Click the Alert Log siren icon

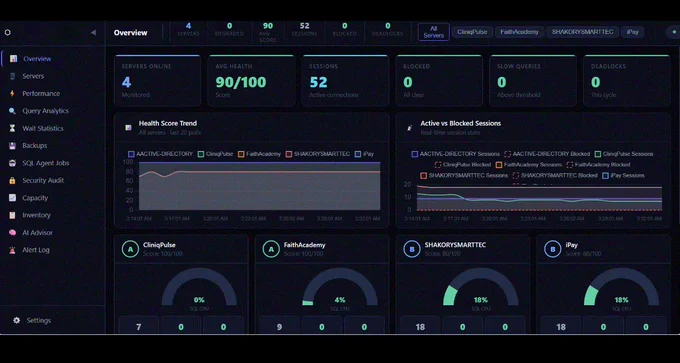(13, 250)
